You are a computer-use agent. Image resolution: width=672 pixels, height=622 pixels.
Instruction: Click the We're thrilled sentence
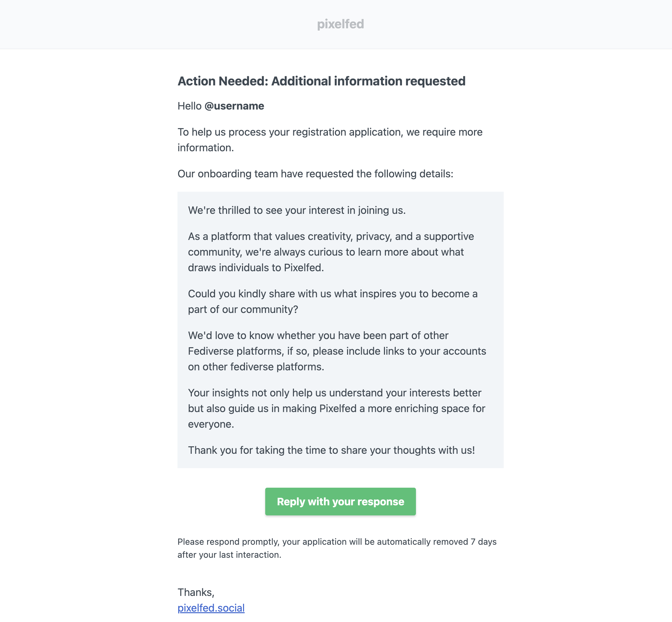(297, 210)
